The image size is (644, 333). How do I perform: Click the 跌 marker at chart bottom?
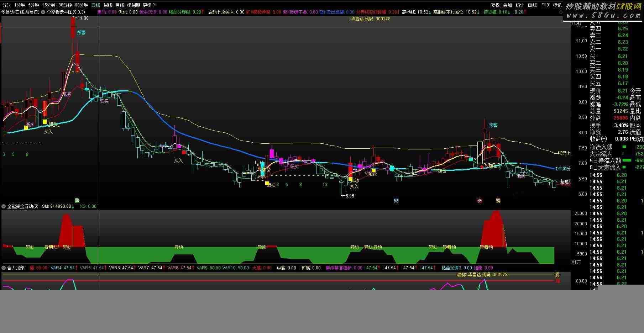[77, 201]
